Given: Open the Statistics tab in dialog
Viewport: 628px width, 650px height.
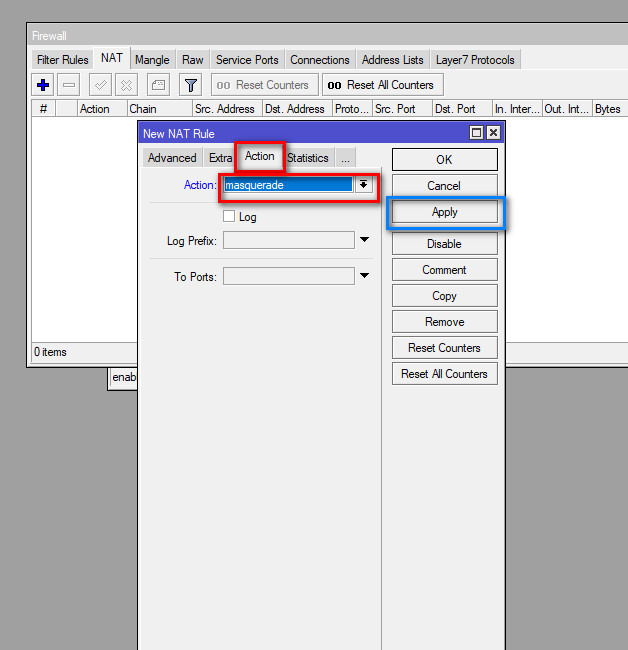Looking at the screenshot, I should point(307,158).
